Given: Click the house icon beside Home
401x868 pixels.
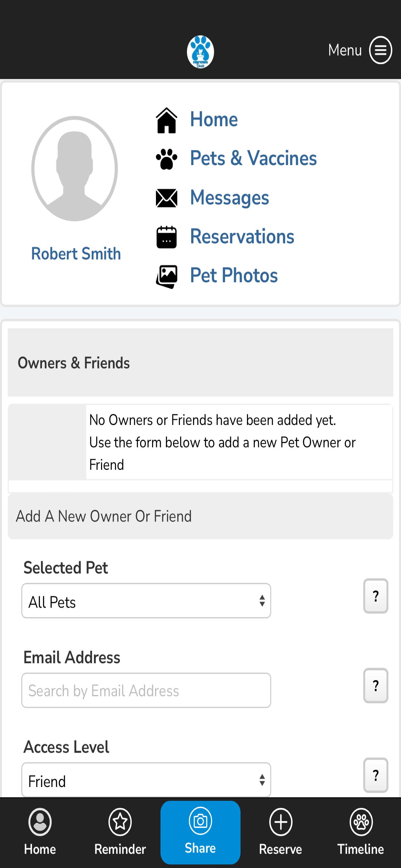Looking at the screenshot, I should pyautogui.click(x=167, y=120).
